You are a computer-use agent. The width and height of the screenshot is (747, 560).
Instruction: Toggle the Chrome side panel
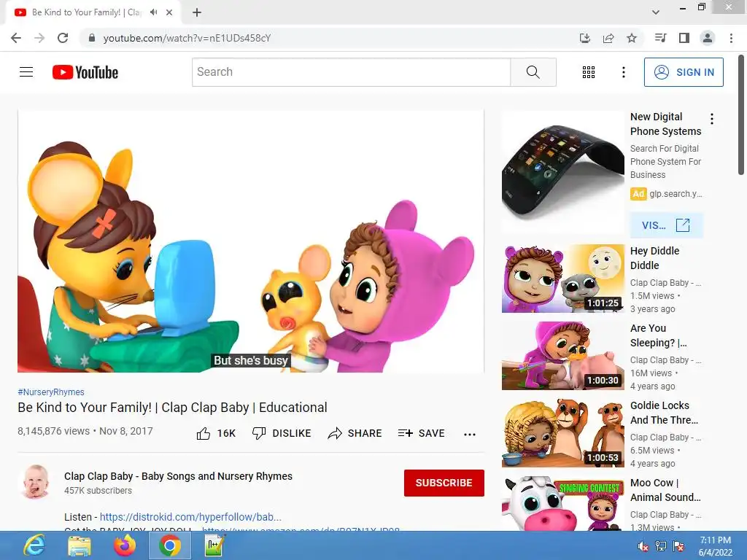click(684, 38)
